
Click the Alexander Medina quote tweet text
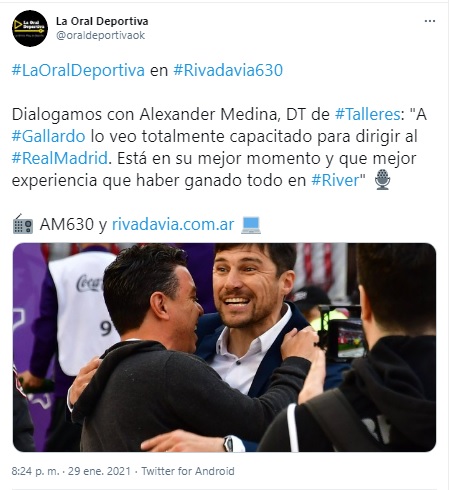tap(219, 147)
